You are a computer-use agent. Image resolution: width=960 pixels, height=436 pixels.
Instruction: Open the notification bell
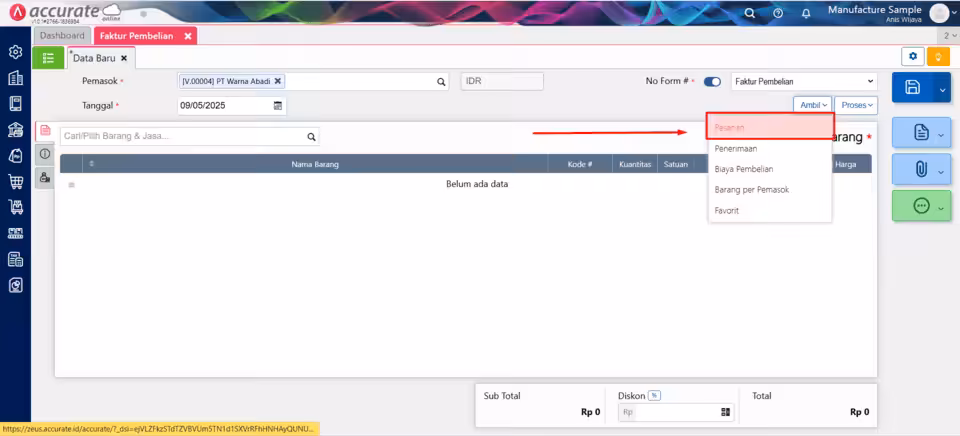[806, 13]
